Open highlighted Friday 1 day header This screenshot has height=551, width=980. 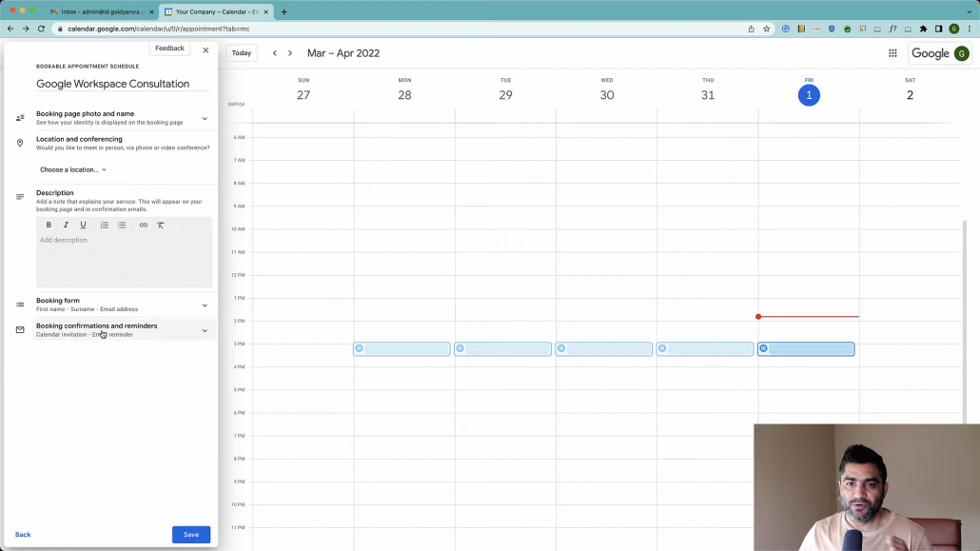(x=809, y=95)
